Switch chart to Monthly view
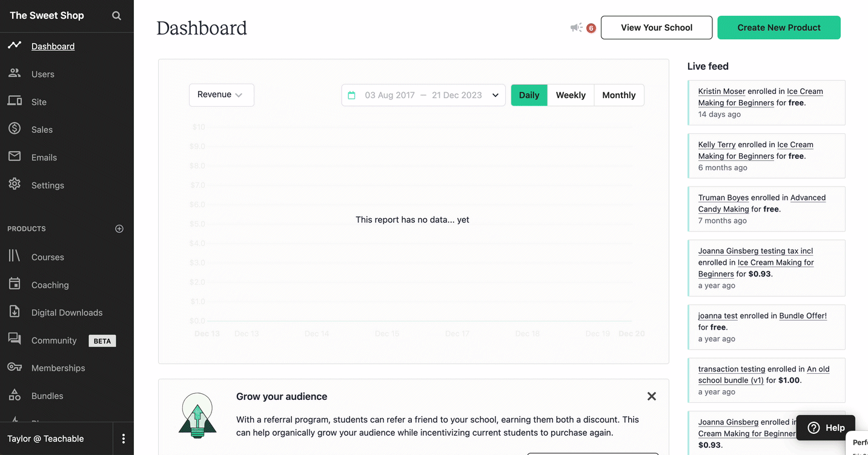Viewport: 868px width, 455px height. (x=619, y=95)
